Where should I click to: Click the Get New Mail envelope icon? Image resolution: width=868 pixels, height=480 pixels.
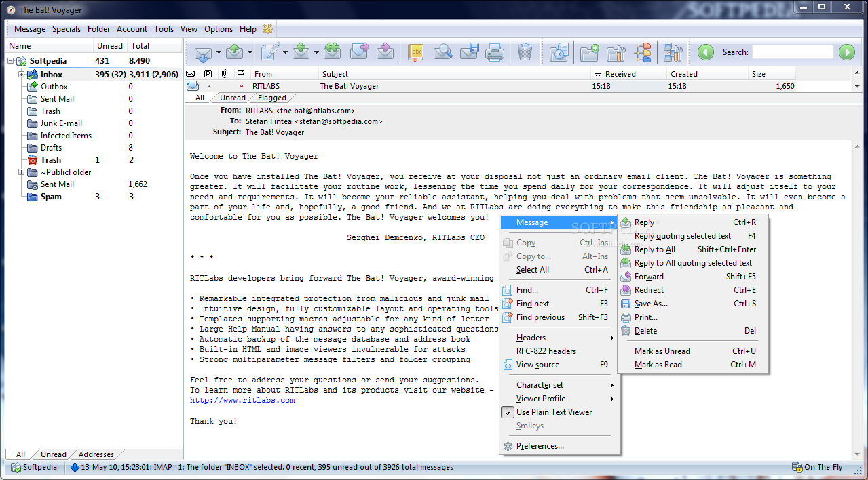point(202,52)
